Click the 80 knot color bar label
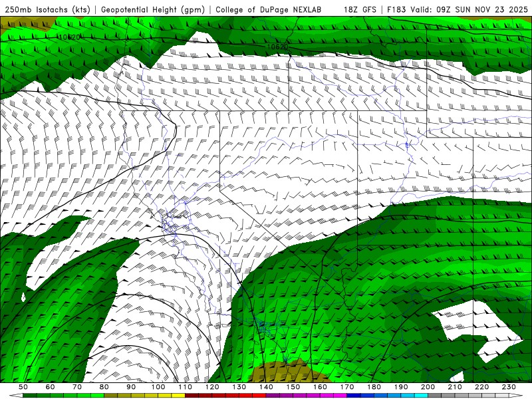532x399 pixels. coord(104,387)
